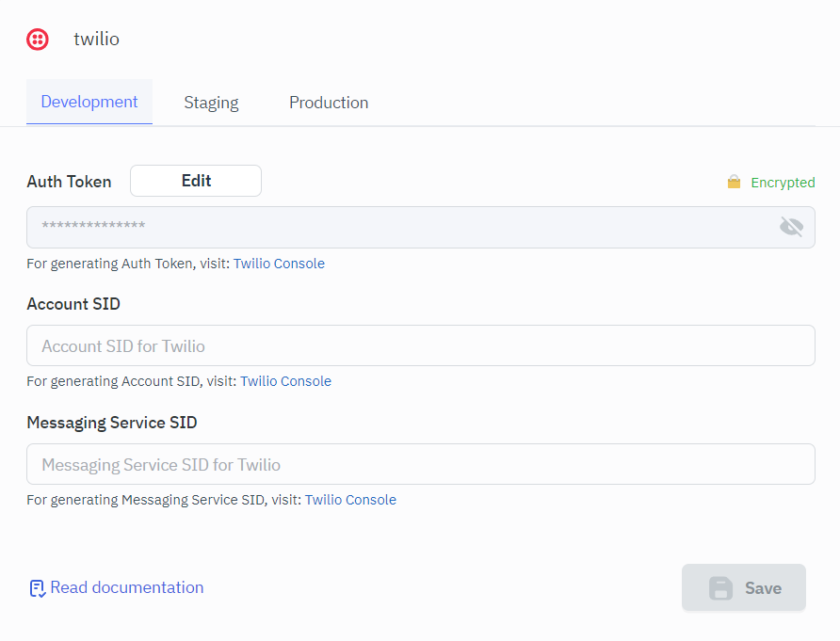Open Twilio Console link for Auth Token

[x=279, y=264]
